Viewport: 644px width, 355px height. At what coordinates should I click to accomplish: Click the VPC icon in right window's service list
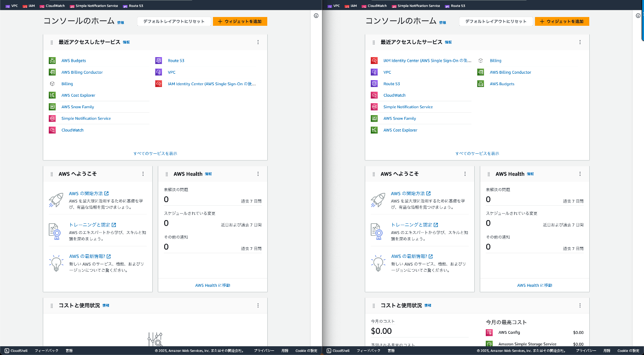tap(374, 72)
